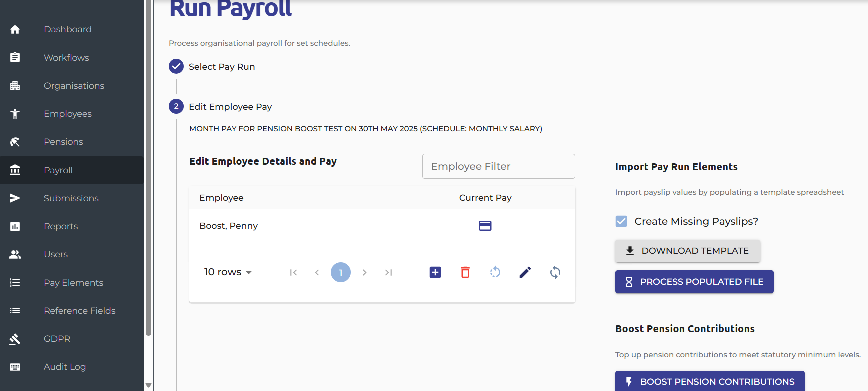Click the Edit Employee Pay step 2
868x391 pixels.
pos(221,107)
